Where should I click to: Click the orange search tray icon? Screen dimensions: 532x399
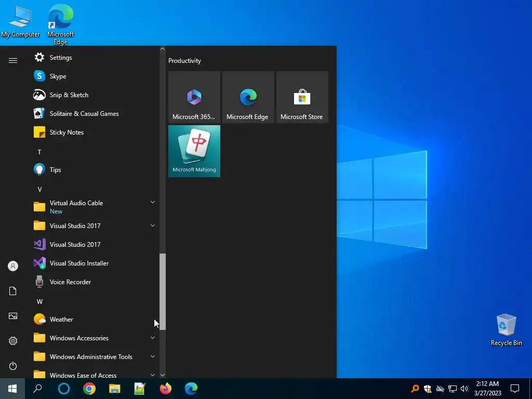[x=415, y=389]
